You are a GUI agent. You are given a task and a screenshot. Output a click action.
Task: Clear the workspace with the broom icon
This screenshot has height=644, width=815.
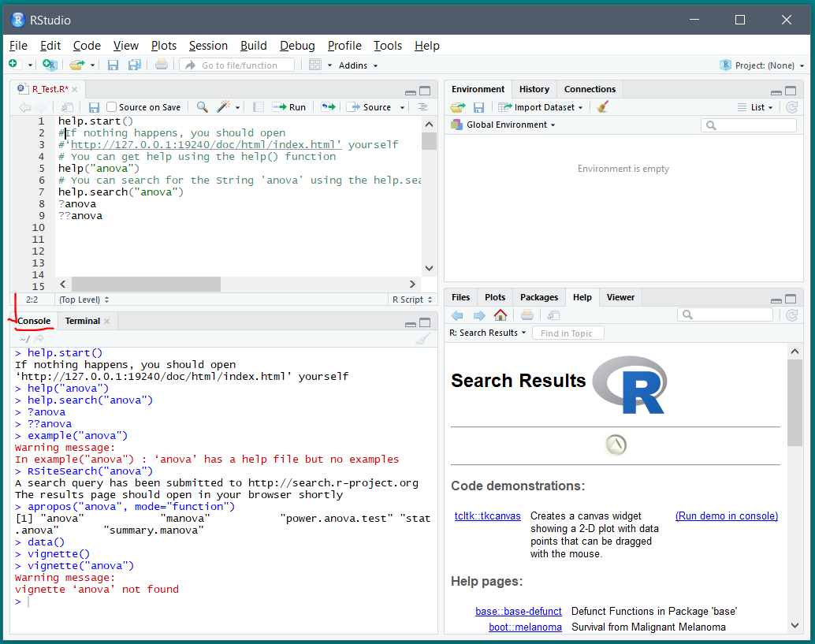[601, 106]
